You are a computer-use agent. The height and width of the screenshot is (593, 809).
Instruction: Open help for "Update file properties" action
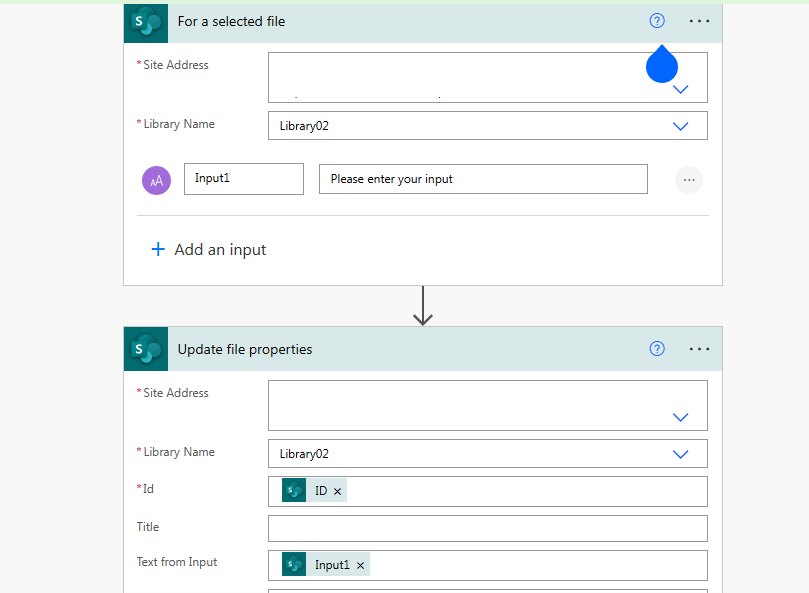point(657,349)
